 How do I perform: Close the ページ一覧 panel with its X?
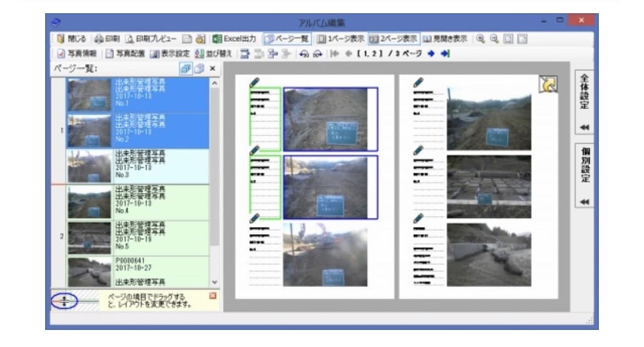[212, 69]
